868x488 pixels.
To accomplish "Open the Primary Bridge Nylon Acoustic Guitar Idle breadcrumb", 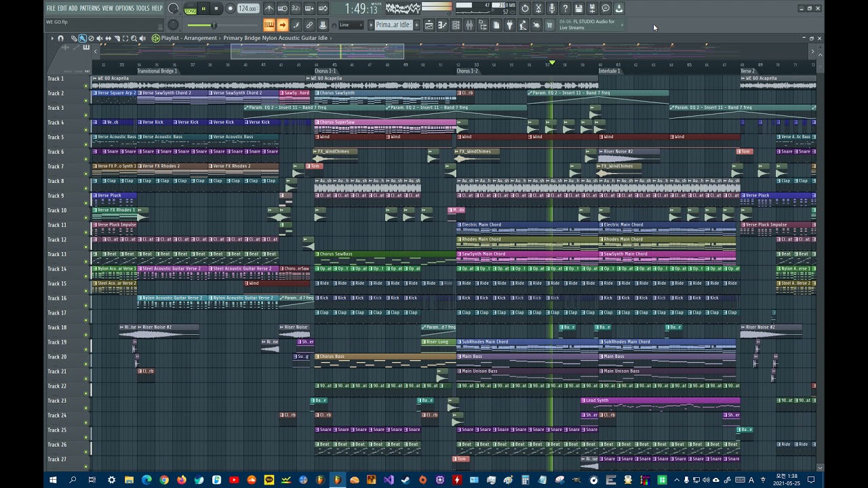I will (x=275, y=38).
